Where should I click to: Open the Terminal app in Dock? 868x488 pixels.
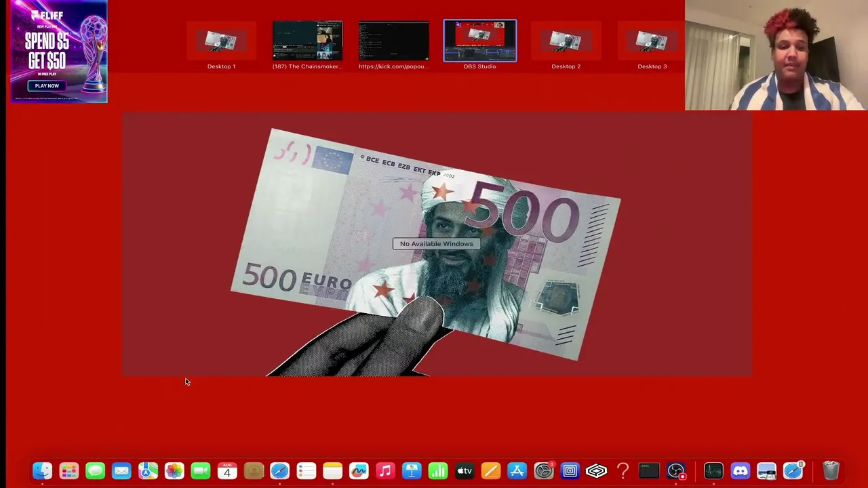(x=649, y=470)
